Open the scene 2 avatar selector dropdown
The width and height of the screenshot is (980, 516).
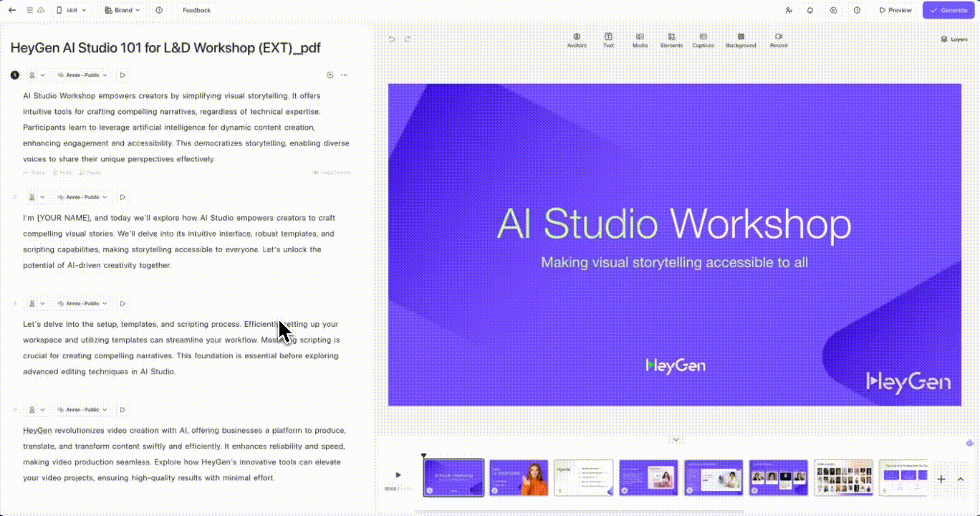coord(37,197)
